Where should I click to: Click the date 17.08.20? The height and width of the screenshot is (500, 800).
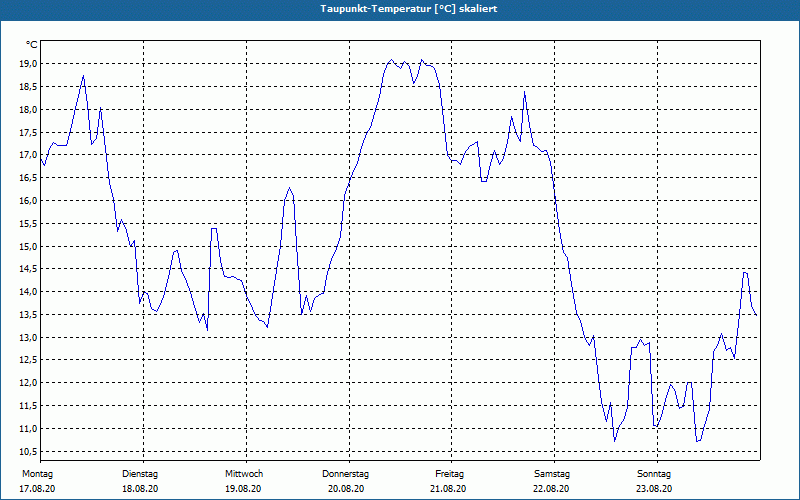coord(37,489)
